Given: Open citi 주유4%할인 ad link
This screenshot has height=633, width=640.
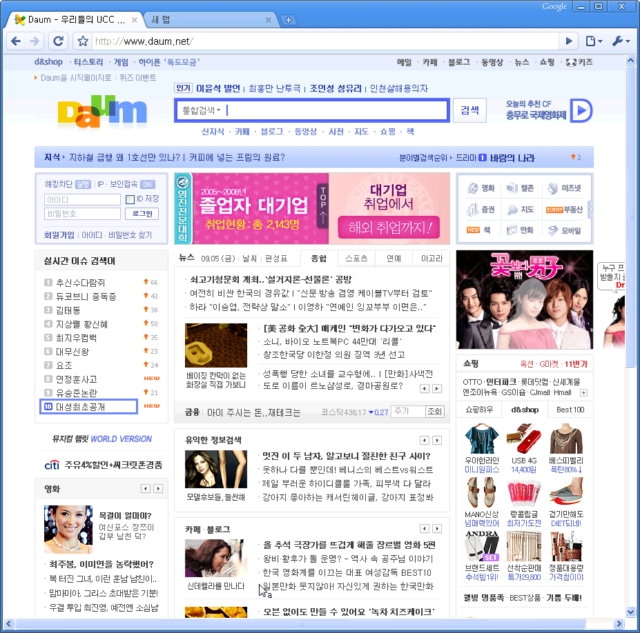Looking at the screenshot, I should [x=103, y=465].
